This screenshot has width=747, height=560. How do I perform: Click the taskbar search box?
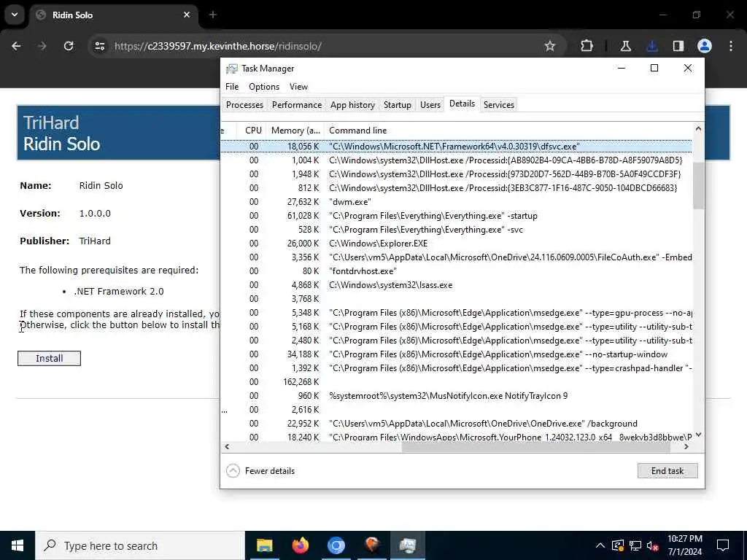pos(140,545)
